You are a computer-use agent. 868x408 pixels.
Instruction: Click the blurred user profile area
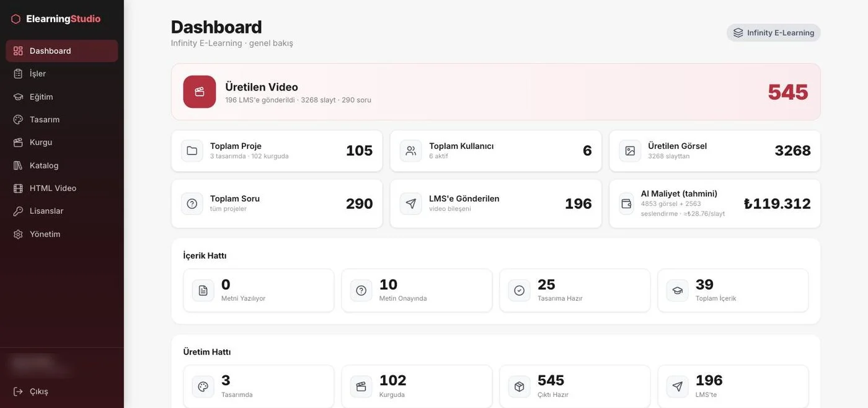tap(40, 365)
